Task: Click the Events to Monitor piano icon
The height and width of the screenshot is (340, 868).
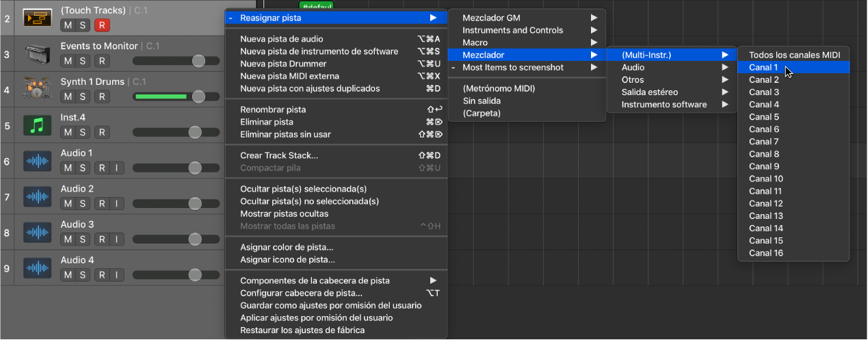Action: click(38, 53)
